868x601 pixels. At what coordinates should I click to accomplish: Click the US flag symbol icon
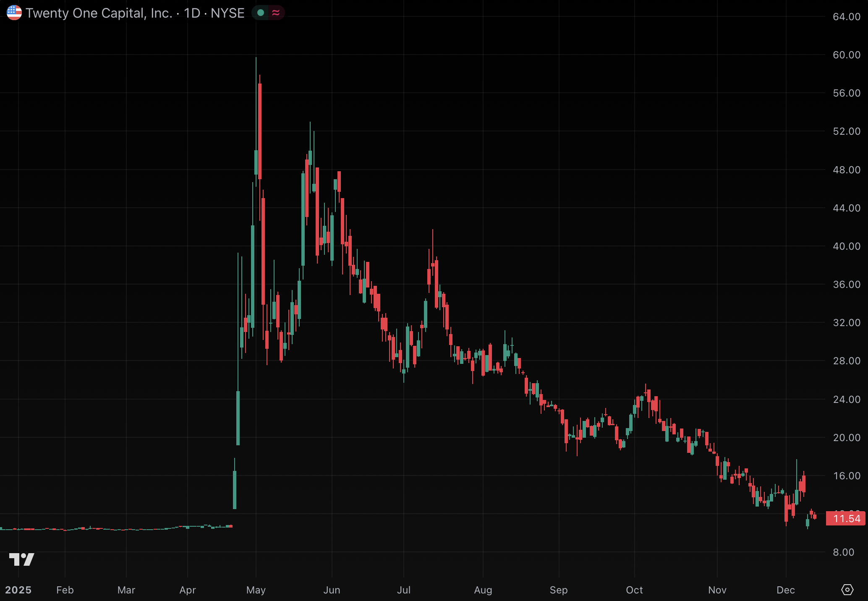click(14, 13)
